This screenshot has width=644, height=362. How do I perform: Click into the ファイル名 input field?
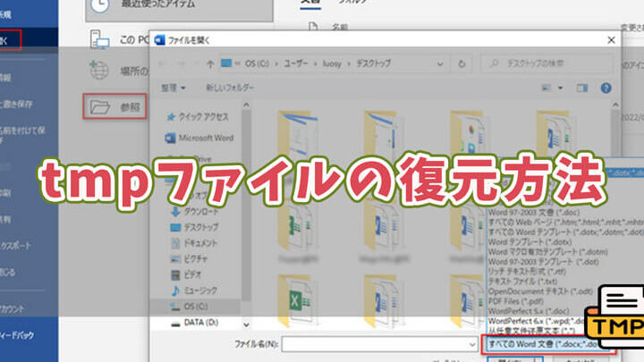click(376, 343)
